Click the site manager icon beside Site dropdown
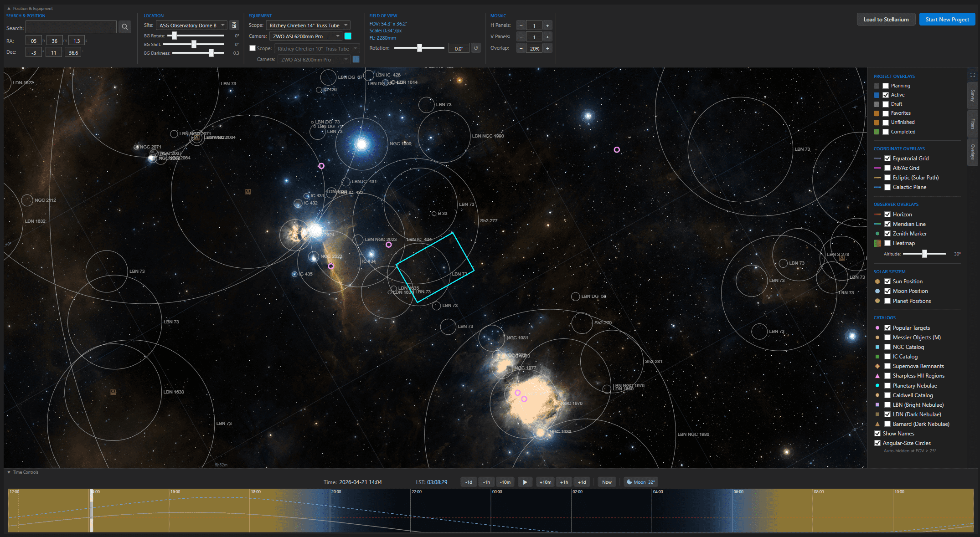The height and width of the screenshot is (537, 980). [234, 26]
